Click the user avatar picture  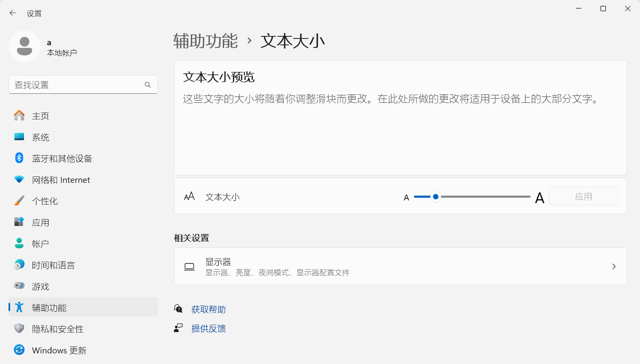point(25,46)
